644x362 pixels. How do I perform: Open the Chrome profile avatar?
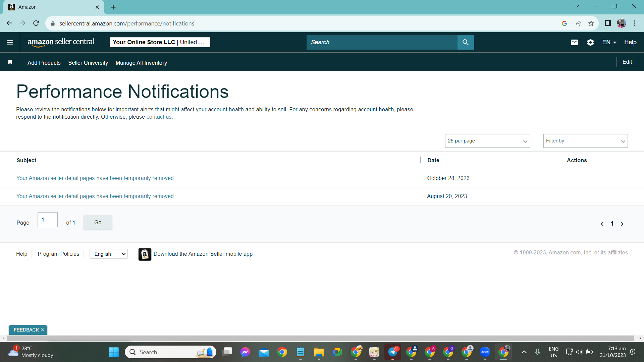click(x=622, y=23)
